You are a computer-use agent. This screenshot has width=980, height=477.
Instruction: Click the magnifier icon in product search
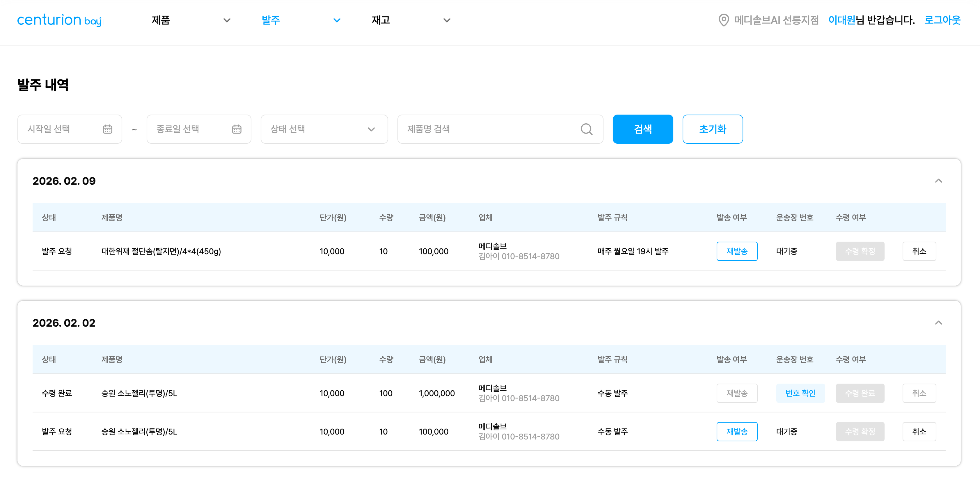click(586, 129)
